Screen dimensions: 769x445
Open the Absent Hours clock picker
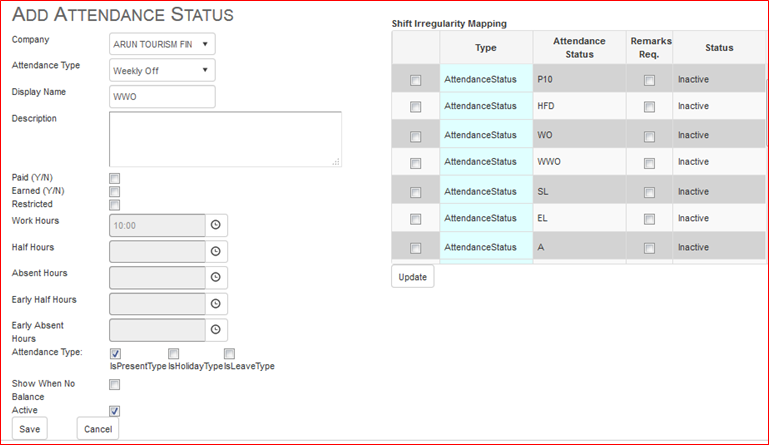point(216,277)
